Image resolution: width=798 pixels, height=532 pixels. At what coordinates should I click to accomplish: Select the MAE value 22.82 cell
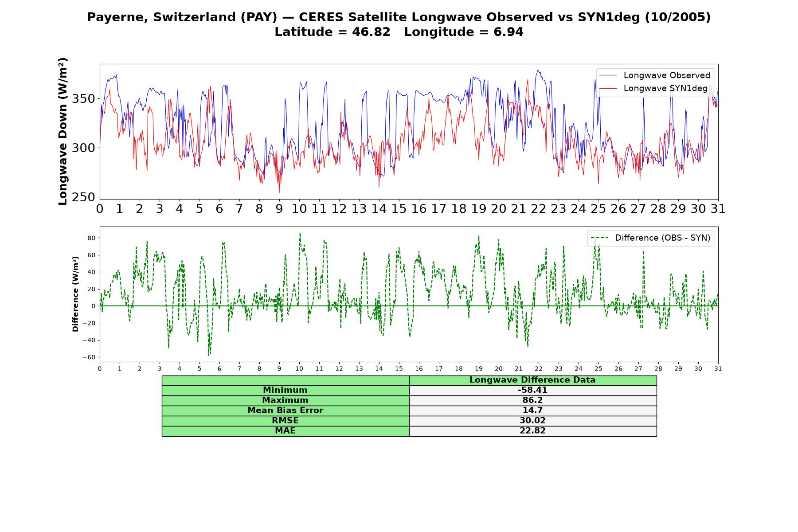pos(532,431)
